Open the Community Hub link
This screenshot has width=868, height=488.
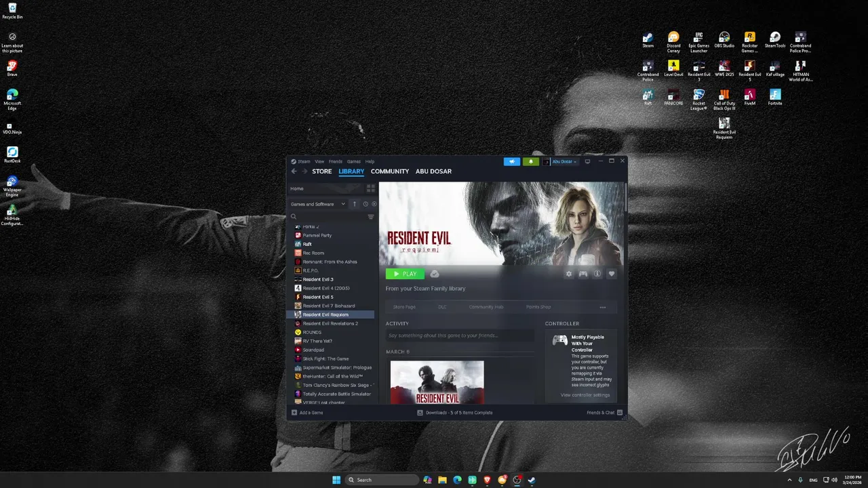click(486, 307)
